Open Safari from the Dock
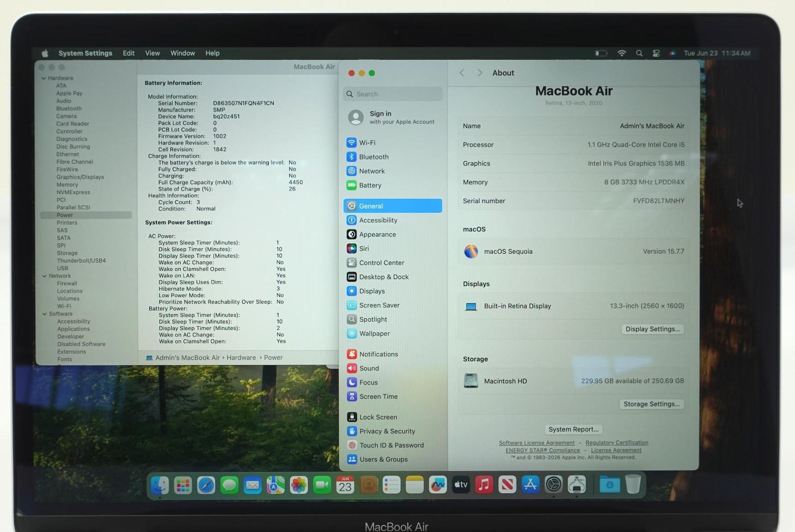This screenshot has height=532, width=795. point(206,485)
